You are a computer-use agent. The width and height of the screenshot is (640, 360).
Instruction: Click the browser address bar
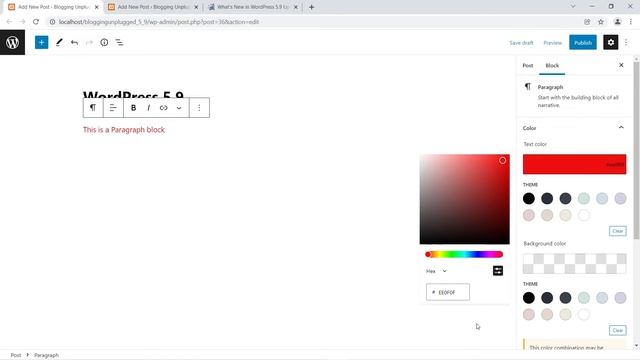click(314, 22)
